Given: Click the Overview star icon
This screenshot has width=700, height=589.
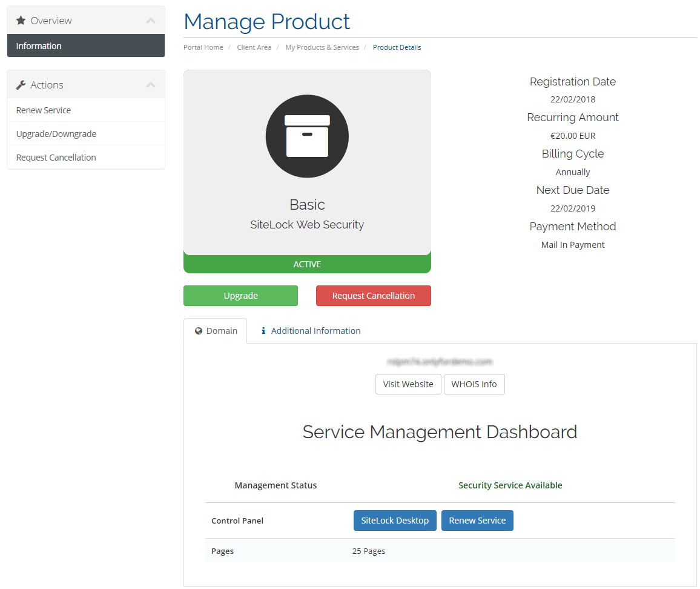Looking at the screenshot, I should click(x=21, y=21).
